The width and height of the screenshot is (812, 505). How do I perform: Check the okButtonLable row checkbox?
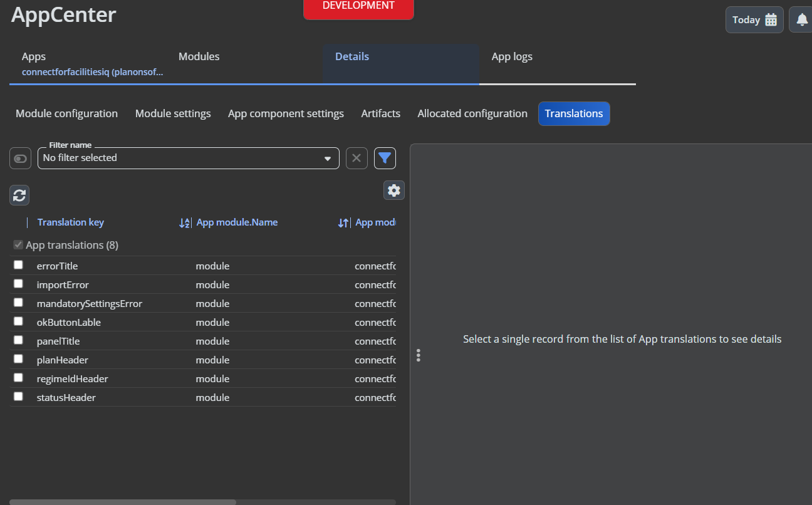(18, 321)
